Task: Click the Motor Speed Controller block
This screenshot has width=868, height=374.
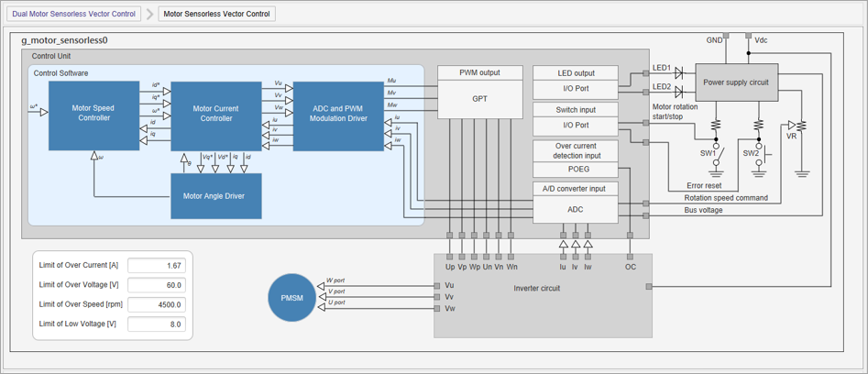Action: (93, 114)
